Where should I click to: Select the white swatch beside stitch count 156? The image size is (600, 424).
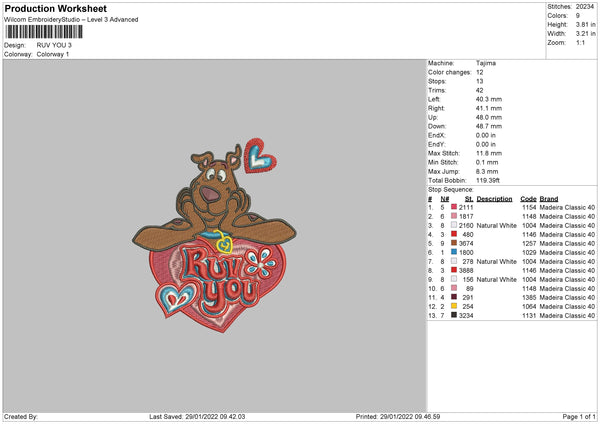tap(454, 279)
